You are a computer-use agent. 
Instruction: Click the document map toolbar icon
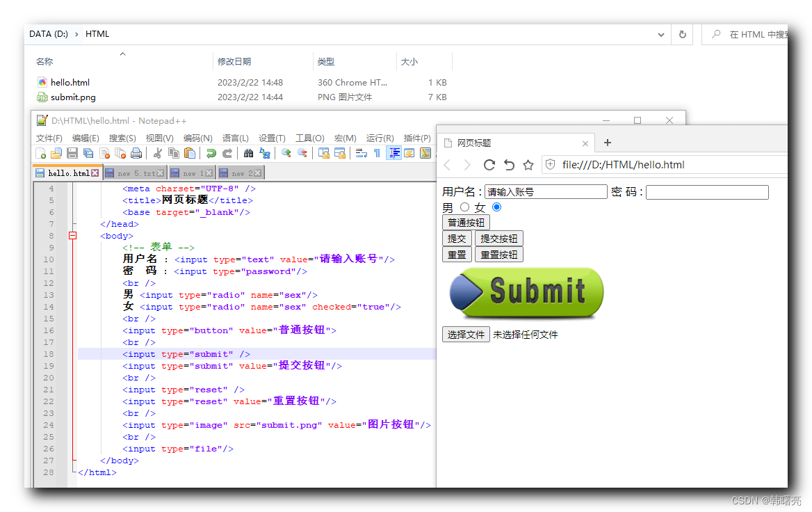pyautogui.click(x=425, y=153)
